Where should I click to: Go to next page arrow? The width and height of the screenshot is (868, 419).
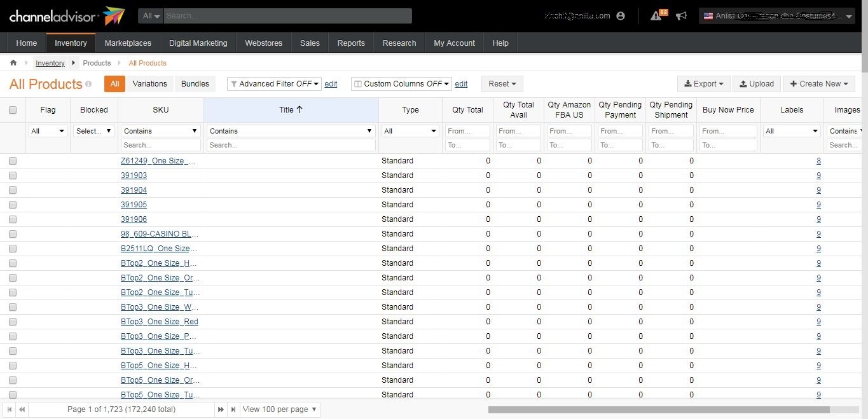coord(221,409)
